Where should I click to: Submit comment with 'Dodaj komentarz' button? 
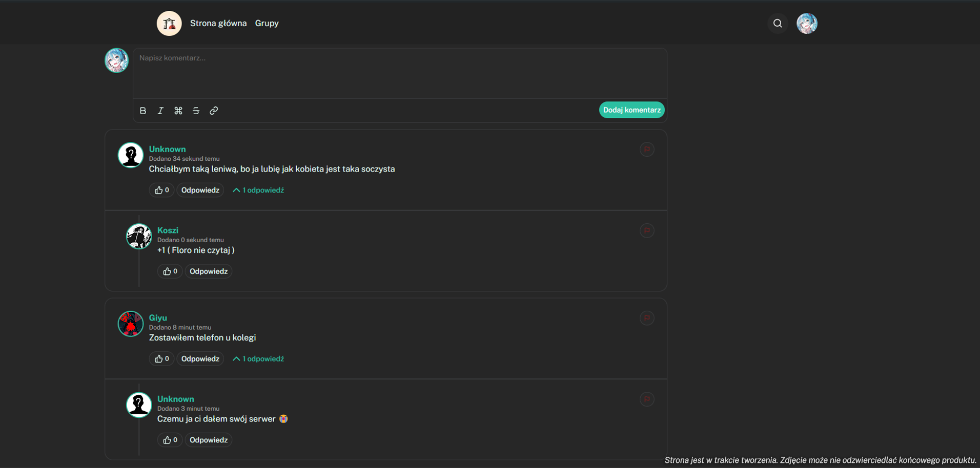(x=631, y=110)
